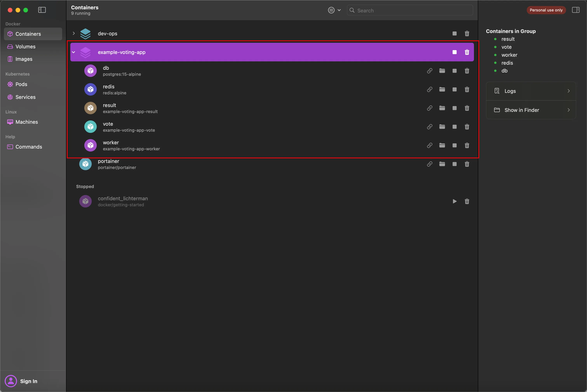Open files folder for db container
The width and height of the screenshot is (587, 392).
pos(442,71)
